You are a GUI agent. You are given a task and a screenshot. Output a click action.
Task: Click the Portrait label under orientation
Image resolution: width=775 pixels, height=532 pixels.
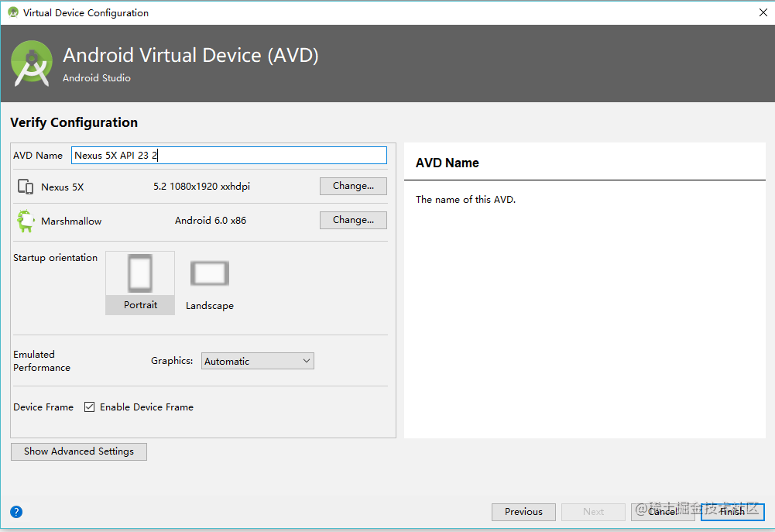pos(140,305)
